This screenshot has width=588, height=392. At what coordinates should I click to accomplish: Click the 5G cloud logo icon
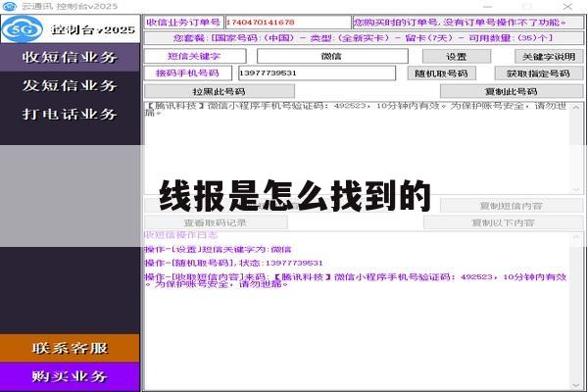(x=23, y=29)
